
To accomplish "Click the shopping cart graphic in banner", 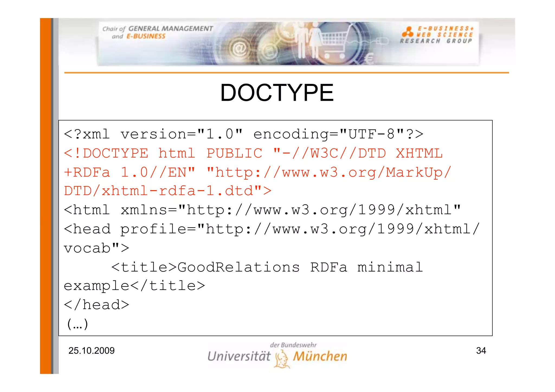I will (x=335, y=45).
